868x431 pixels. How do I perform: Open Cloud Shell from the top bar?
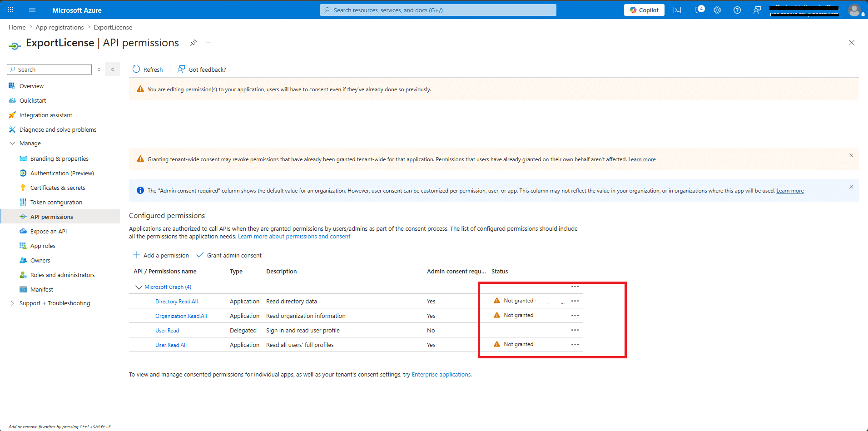point(677,10)
